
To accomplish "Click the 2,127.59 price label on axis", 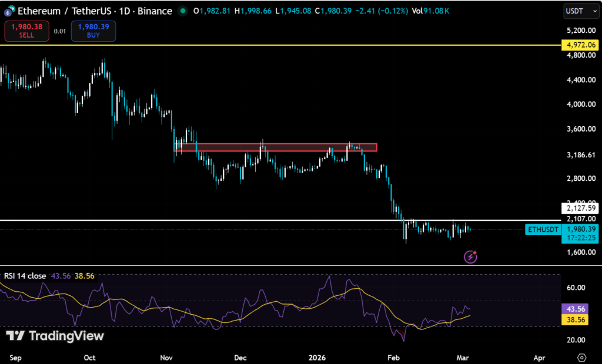I will [x=579, y=208].
